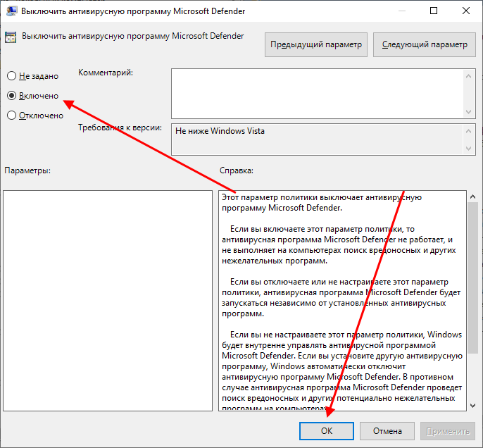The width and height of the screenshot is (483, 448).
Task: Click the help paragraph starting 'Если вы отключаете'
Action: (341, 298)
